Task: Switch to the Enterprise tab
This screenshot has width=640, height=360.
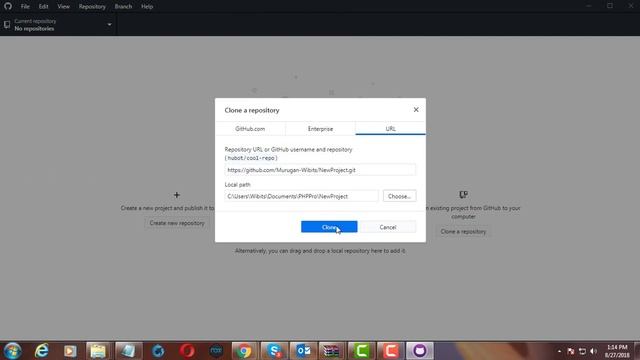Action: (320, 129)
